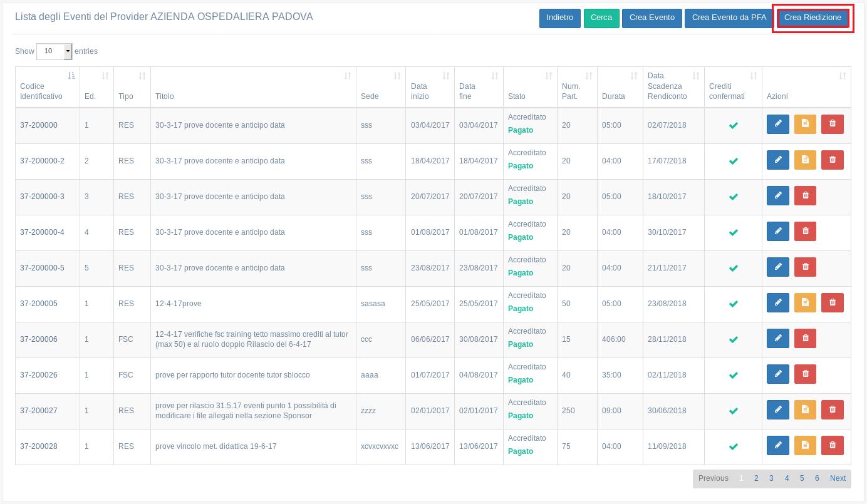867x504 pixels.
Task: Edit event 37-200026 with pencil icon
Action: 778,374
